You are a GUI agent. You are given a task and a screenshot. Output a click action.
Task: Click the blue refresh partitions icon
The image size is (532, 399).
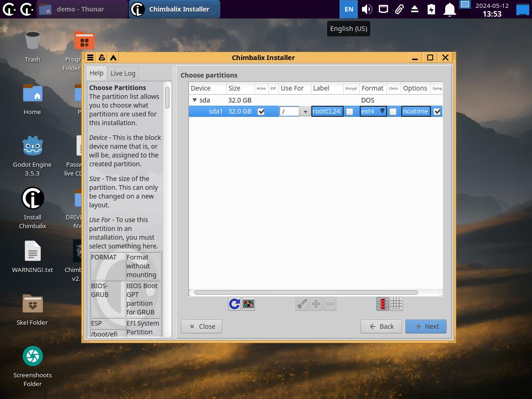(x=235, y=304)
